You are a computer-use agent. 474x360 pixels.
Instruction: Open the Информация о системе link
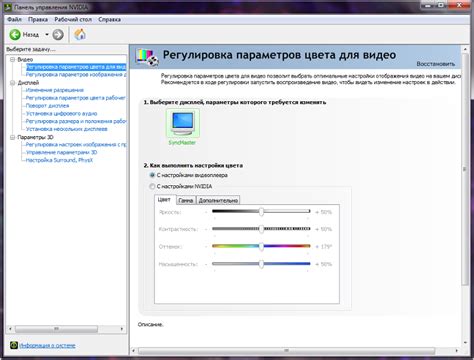pyautogui.click(x=47, y=346)
